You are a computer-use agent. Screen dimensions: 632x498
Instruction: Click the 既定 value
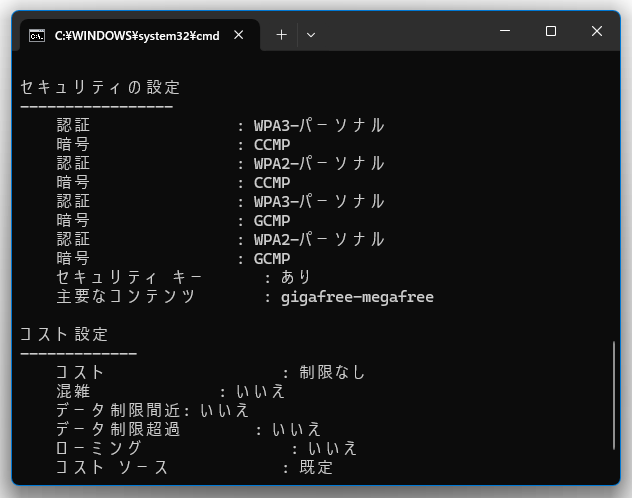pyautogui.click(x=316, y=467)
